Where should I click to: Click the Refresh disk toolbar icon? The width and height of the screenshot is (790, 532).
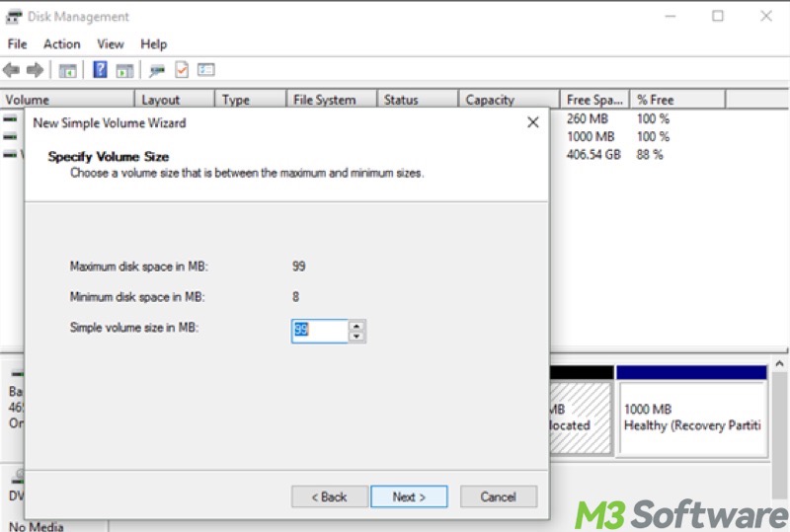156,70
